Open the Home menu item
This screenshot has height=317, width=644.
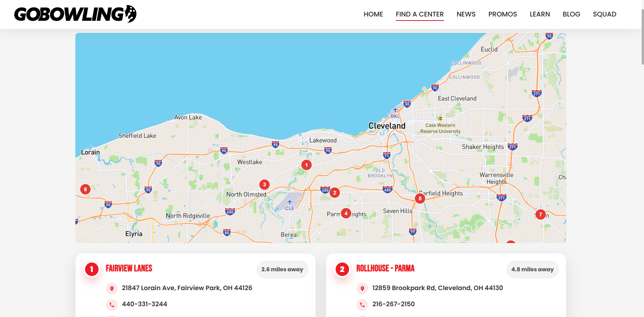373,14
